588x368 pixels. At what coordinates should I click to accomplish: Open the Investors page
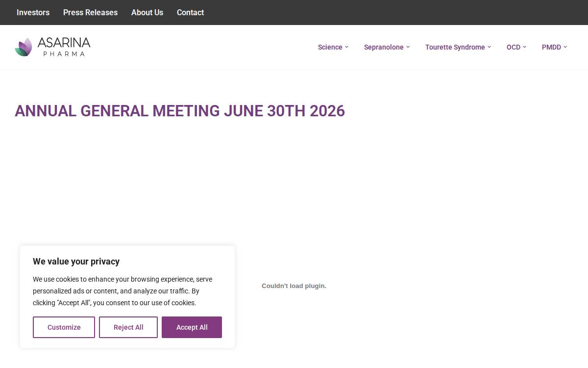tap(33, 12)
